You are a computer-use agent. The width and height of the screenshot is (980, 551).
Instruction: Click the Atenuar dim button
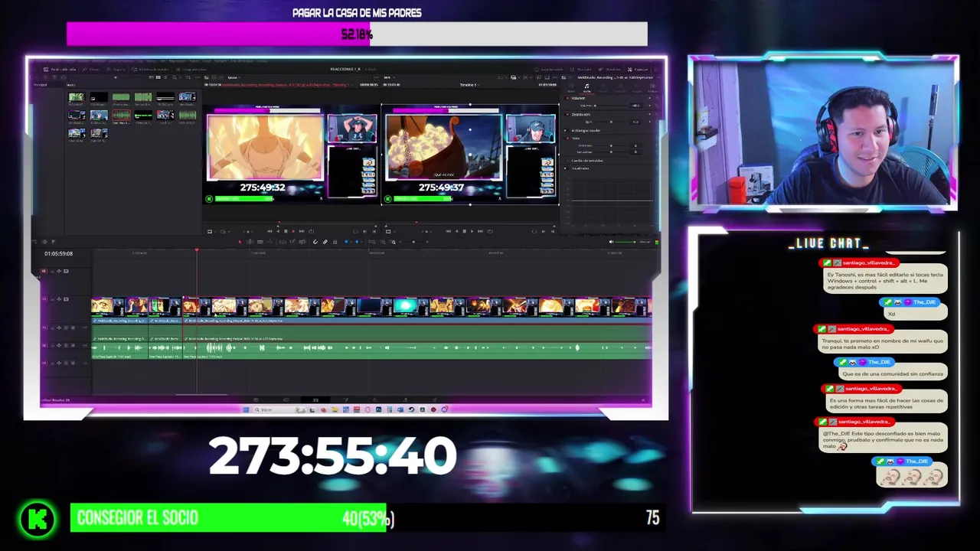[x=645, y=242]
